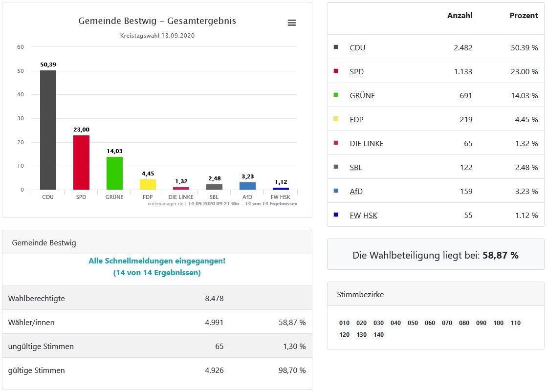Click the green GRÜNE color swatch
Screen dimensions: 548x392
(x=336, y=95)
